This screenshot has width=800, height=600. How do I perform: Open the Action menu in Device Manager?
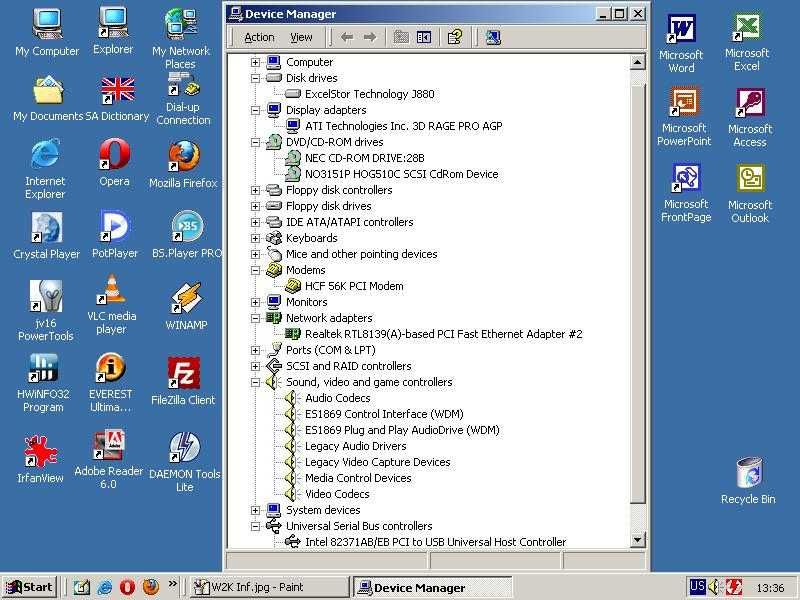[259, 37]
